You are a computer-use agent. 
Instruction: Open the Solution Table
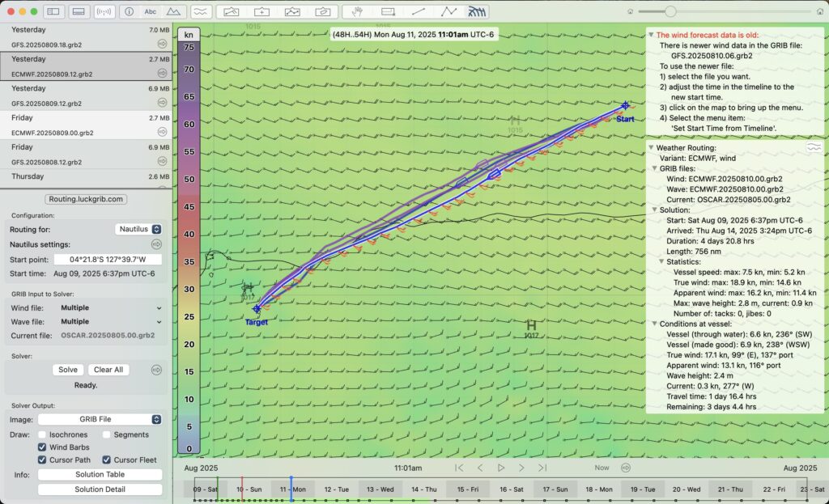(x=100, y=475)
